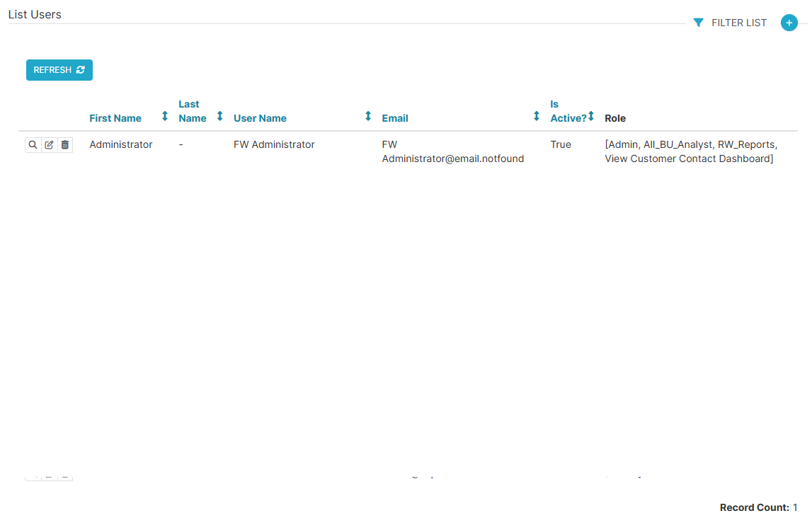812x518 pixels.
Task: Click sort arrows beside Last Name
Action: pos(219,116)
